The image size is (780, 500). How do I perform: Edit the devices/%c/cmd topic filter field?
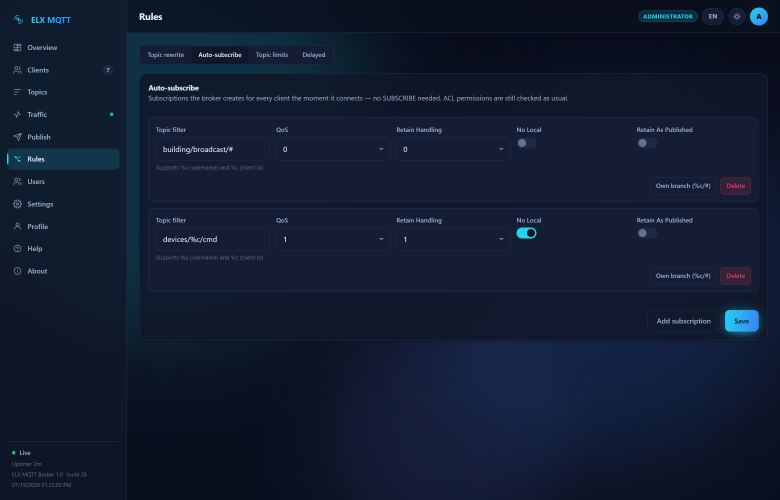212,239
